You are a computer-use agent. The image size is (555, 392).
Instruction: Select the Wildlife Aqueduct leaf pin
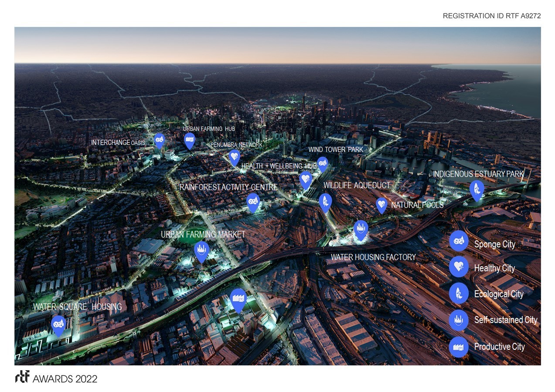coord(325,202)
